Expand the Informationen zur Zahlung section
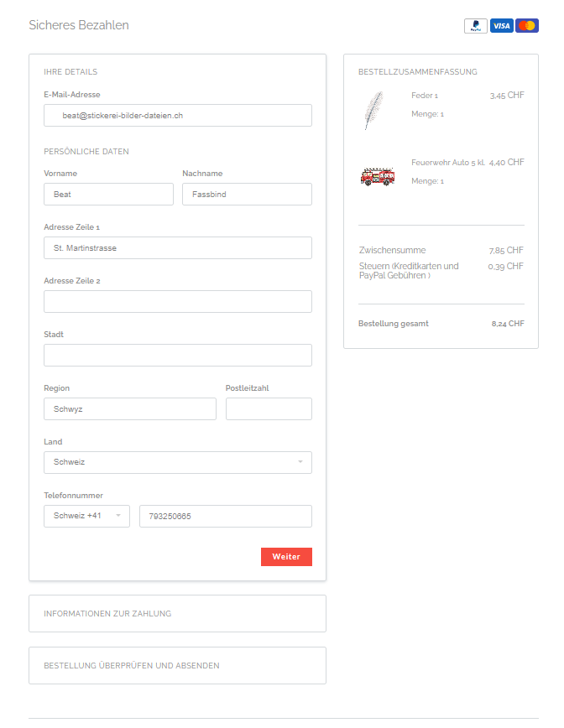 tap(177, 613)
